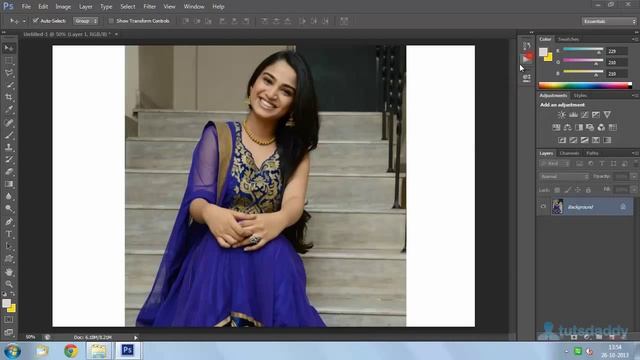Open the layer blending mode dropdown
The image size is (640, 360).
pyautogui.click(x=564, y=176)
